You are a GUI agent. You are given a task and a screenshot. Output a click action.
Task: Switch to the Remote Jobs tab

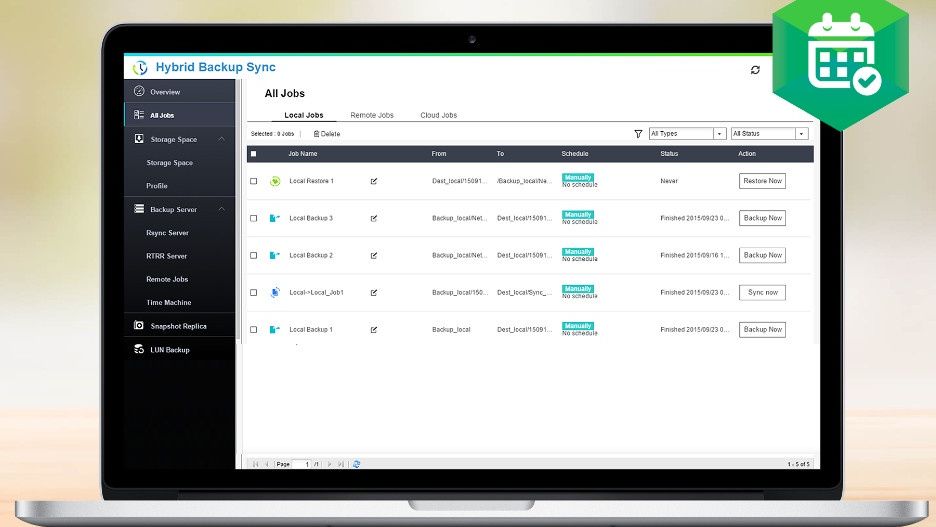point(372,115)
